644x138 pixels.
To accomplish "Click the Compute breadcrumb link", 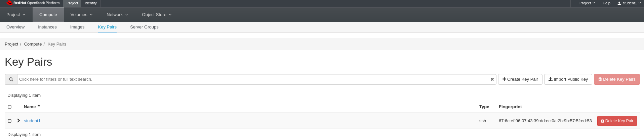I will [x=33, y=44].
